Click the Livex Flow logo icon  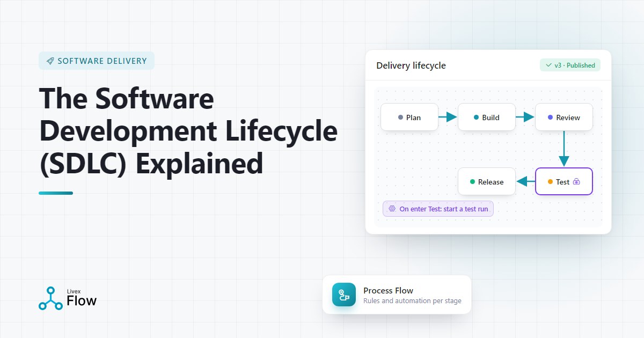(50, 298)
